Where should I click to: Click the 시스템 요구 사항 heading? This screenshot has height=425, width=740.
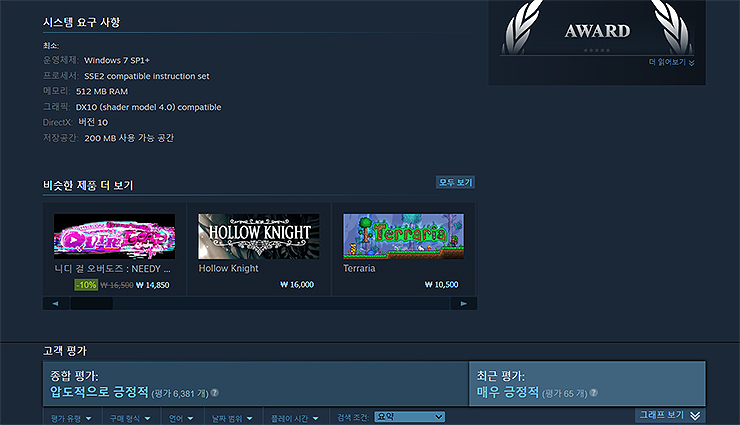(82, 22)
